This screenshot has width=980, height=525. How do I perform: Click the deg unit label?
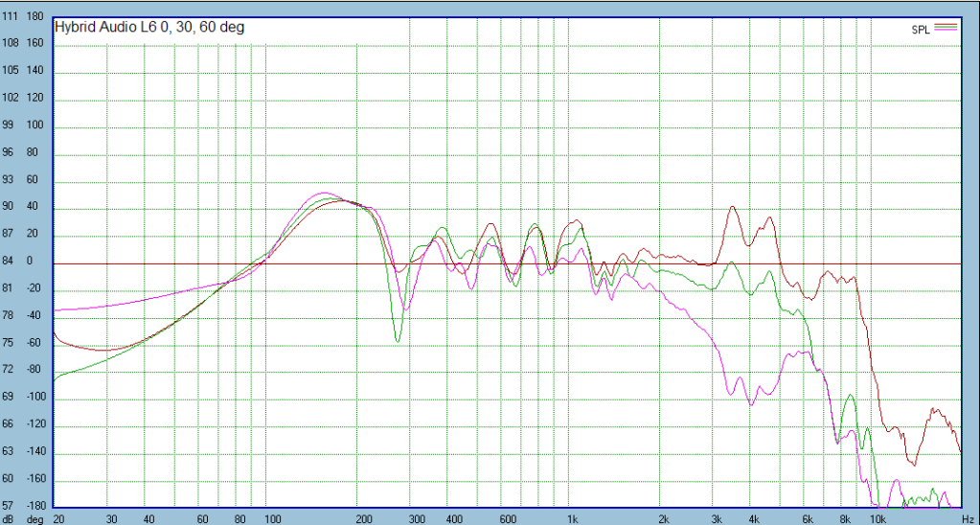[x=35, y=519]
